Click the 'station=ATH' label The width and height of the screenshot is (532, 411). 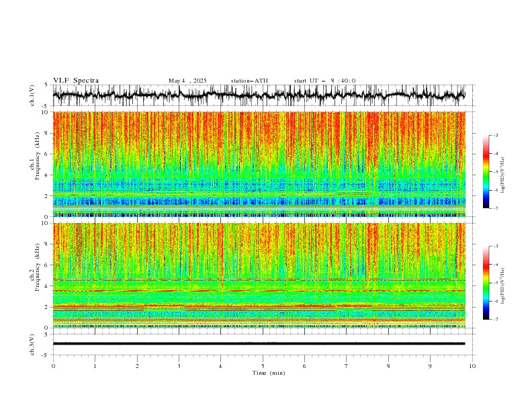[x=249, y=81]
